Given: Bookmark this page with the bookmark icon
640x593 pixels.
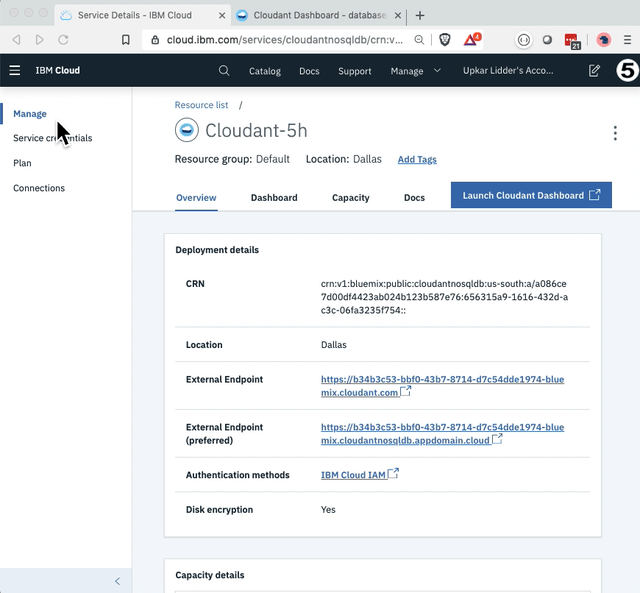Looking at the screenshot, I should coord(126,40).
